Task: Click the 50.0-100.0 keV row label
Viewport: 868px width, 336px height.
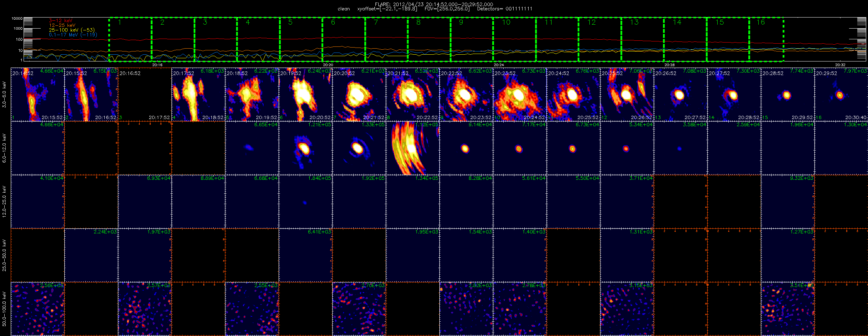Action: (4, 309)
